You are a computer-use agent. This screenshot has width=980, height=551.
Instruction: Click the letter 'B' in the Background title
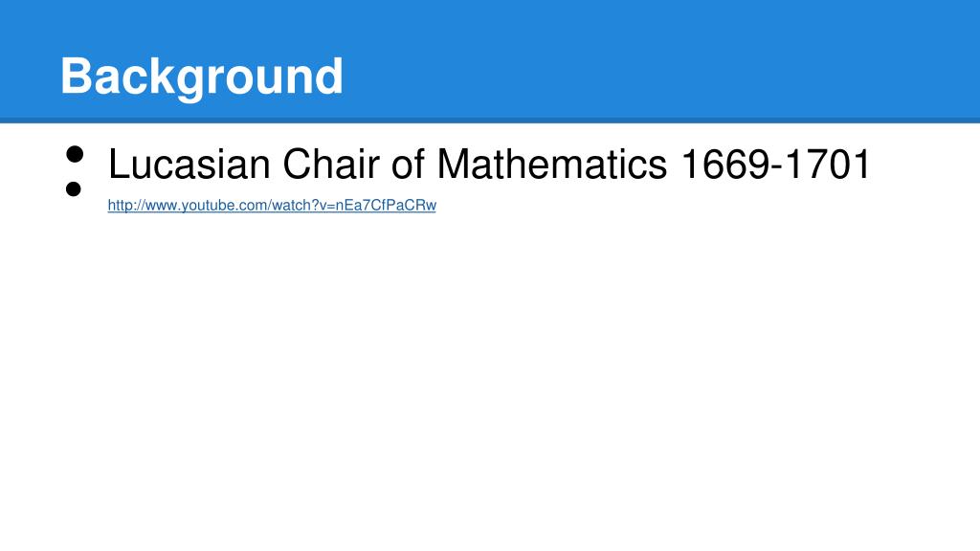pyautogui.click(x=77, y=77)
